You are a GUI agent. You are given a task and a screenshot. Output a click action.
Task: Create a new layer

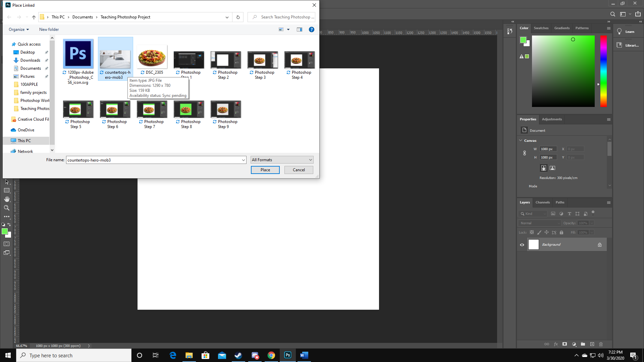(592, 344)
